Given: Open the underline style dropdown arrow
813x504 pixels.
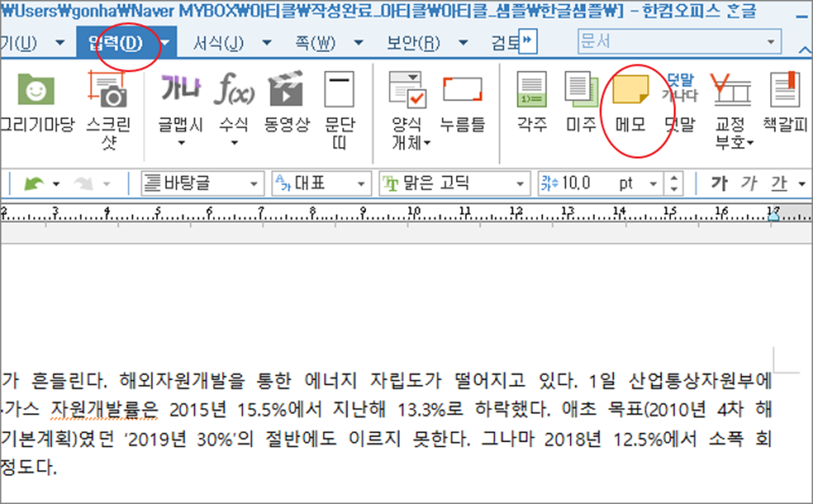Looking at the screenshot, I should pos(801,185).
